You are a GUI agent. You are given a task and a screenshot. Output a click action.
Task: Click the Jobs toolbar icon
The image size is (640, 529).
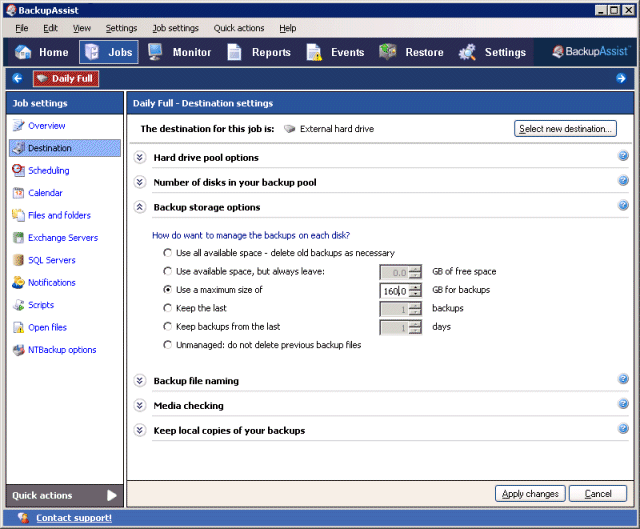[x=92, y=52]
